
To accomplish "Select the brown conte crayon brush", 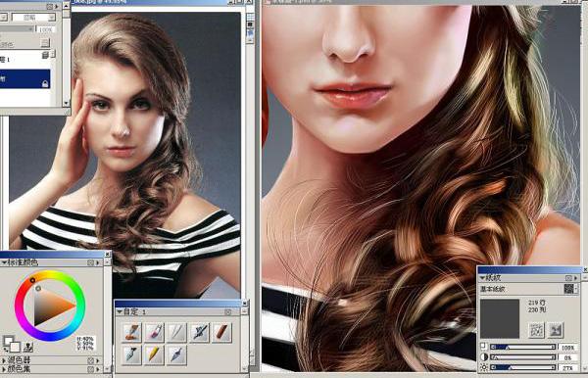I will [x=221, y=332].
